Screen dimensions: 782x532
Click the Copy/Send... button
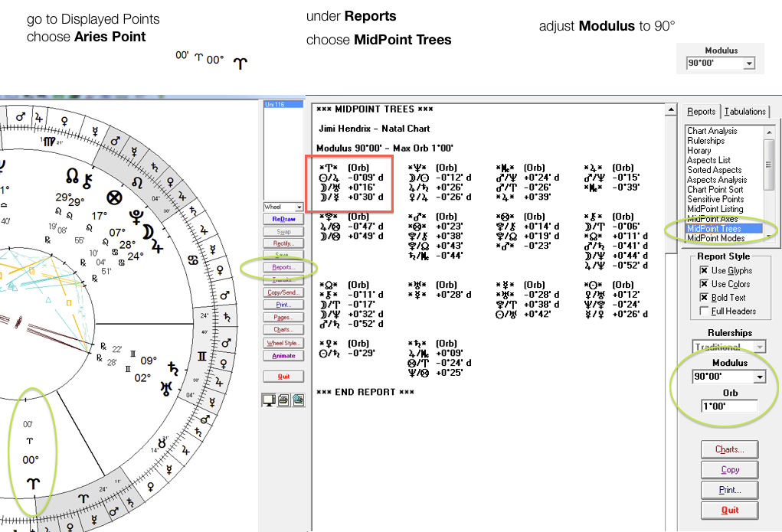coord(283,292)
